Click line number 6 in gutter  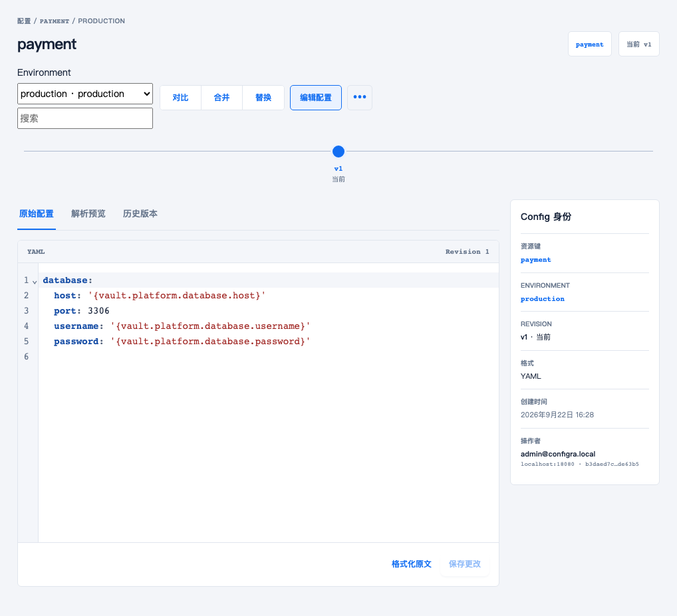pos(27,357)
